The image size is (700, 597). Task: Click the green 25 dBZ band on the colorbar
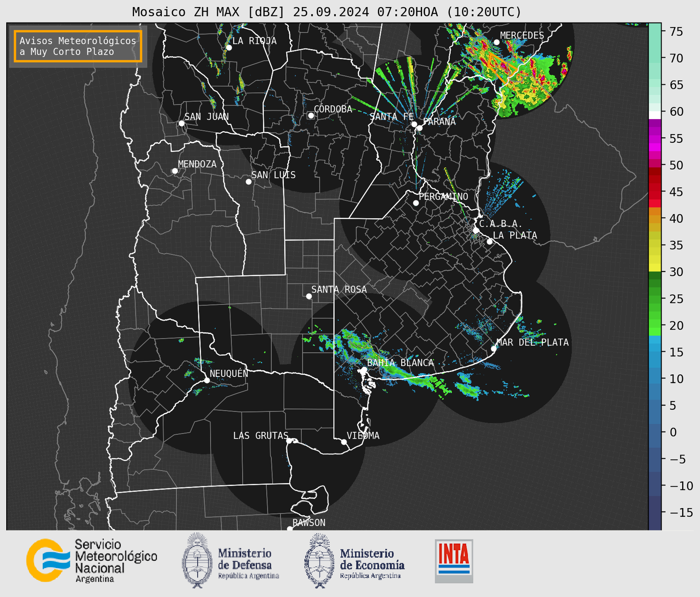point(655,299)
